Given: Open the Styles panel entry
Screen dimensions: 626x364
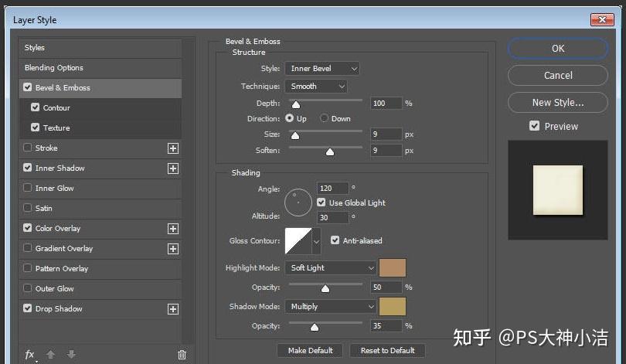Looking at the screenshot, I should pos(100,47).
